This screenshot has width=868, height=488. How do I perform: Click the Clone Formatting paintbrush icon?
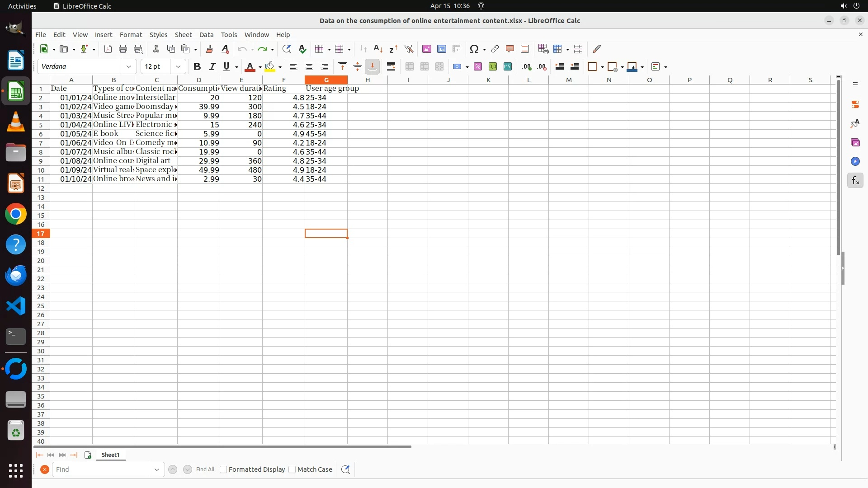click(209, 49)
